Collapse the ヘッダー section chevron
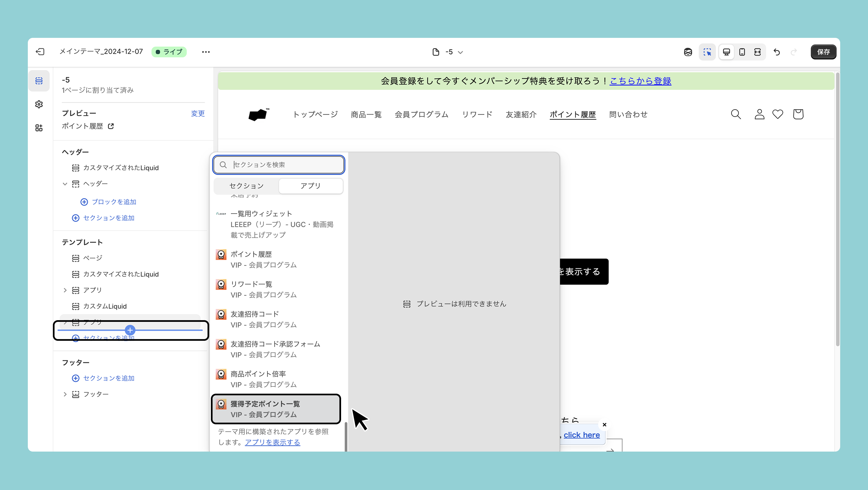The width and height of the screenshot is (868, 490). pos(65,184)
